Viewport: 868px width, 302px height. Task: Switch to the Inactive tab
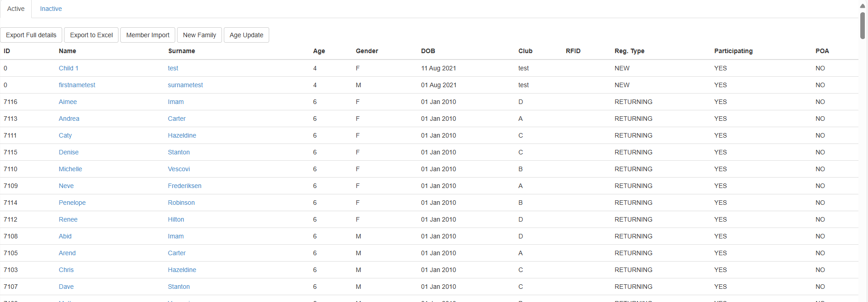[51, 9]
